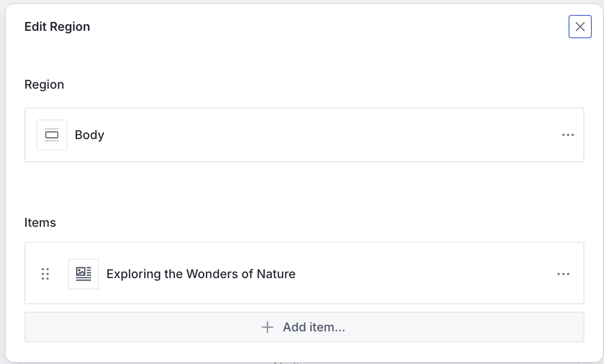Click the "Edit Region" dialog heading
The image size is (604, 364).
[57, 27]
